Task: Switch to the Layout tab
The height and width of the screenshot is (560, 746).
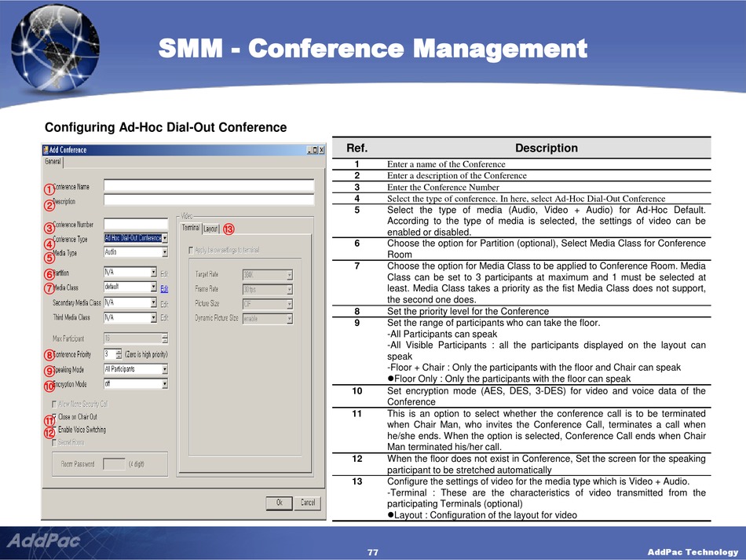Action: 210,229
